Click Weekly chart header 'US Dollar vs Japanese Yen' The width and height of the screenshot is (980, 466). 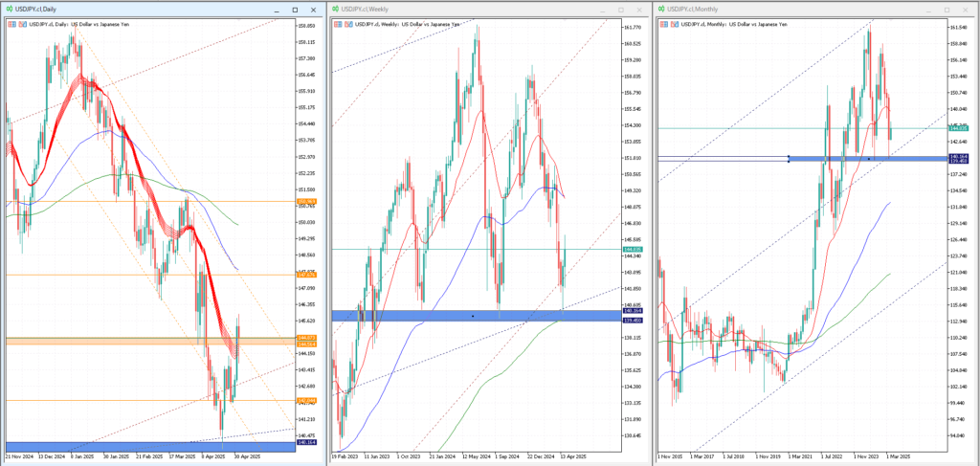pyautogui.click(x=430, y=24)
